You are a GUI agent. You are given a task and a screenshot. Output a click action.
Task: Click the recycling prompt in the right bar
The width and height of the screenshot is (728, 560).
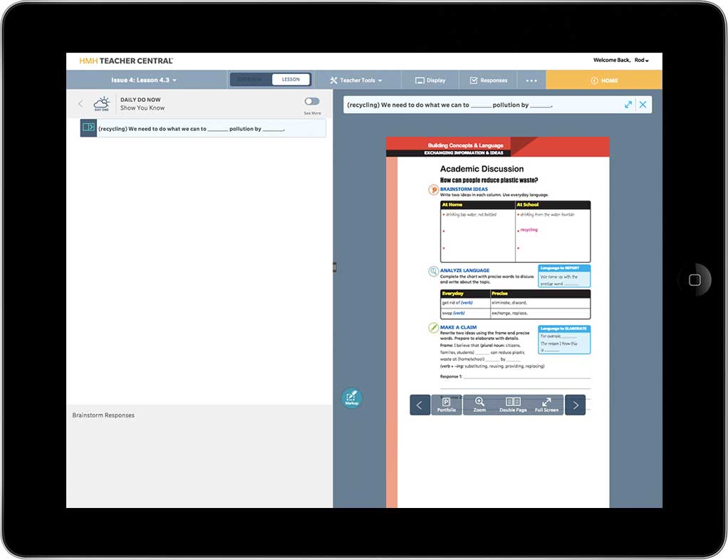click(449, 105)
